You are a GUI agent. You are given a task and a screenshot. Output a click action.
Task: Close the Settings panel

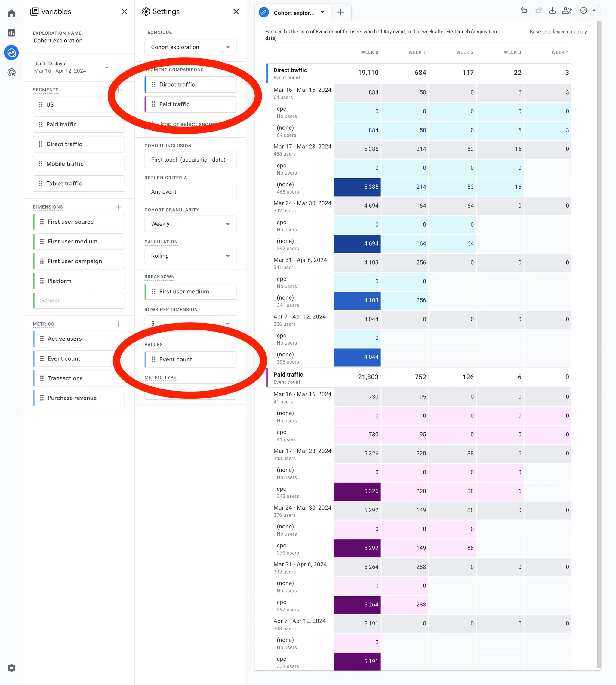point(236,11)
